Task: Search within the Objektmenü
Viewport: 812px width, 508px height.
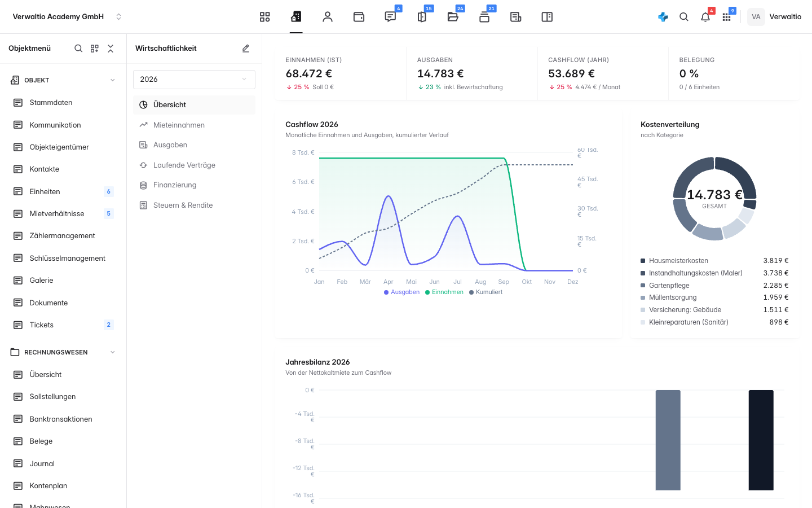Action: click(x=78, y=49)
